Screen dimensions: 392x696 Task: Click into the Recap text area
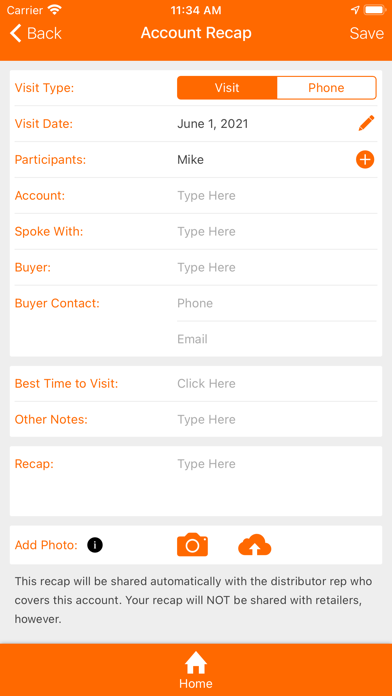tap(277, 481)
